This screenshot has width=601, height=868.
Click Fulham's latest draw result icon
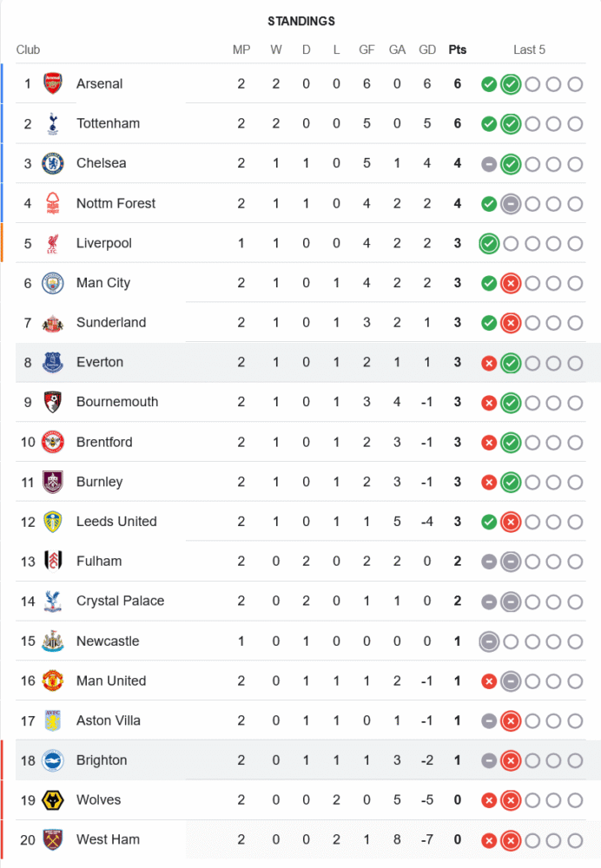tap(511, 562)
